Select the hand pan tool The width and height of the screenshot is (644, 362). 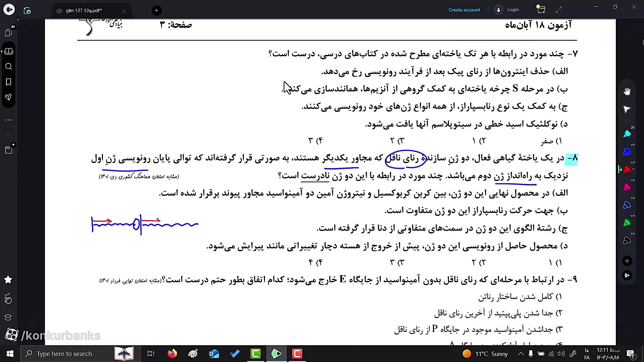point(627,92)
